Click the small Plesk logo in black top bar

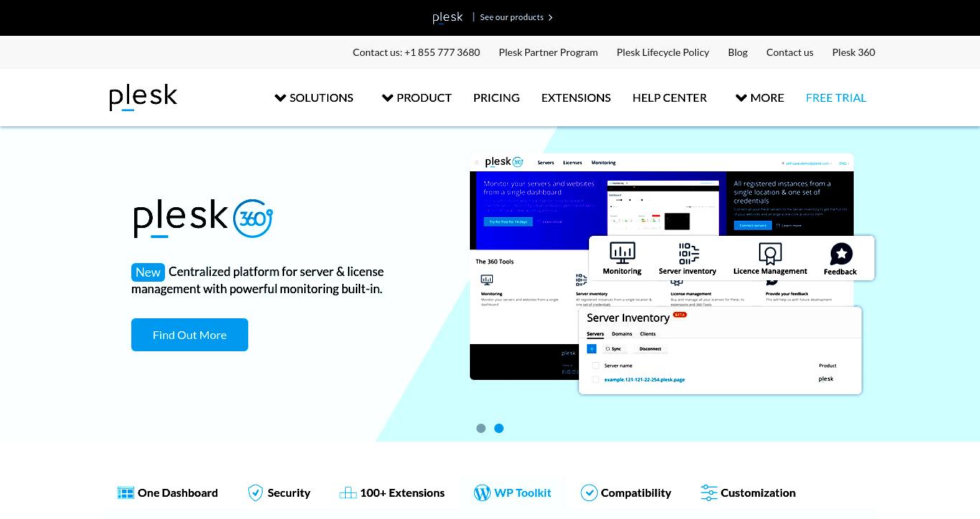point(448,17)
